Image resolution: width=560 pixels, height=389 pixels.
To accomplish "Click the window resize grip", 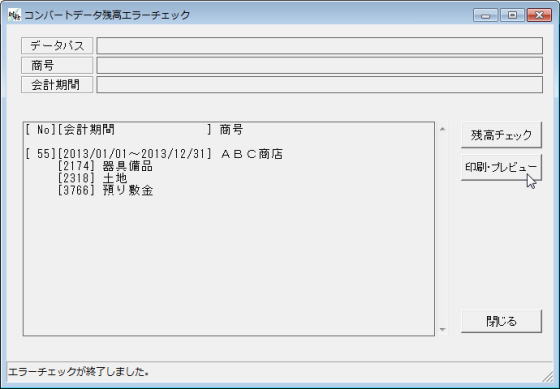I will tap(547, 375).
